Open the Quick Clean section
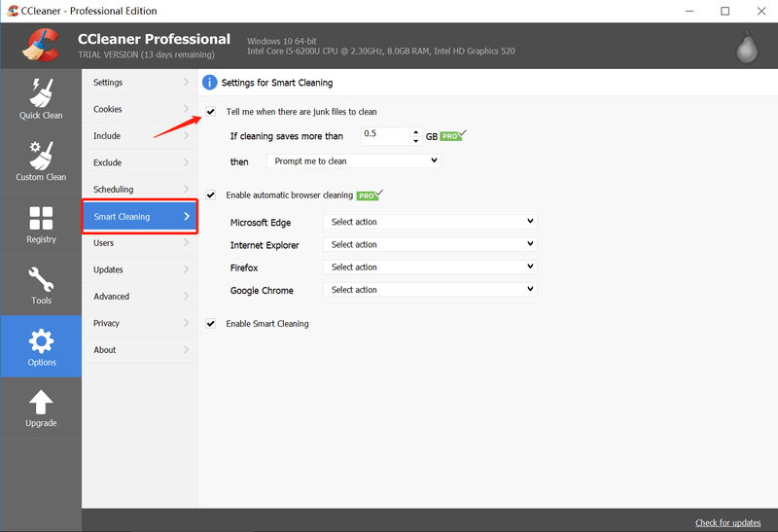This screenshot has height=532, width=778. click(41, 100)
